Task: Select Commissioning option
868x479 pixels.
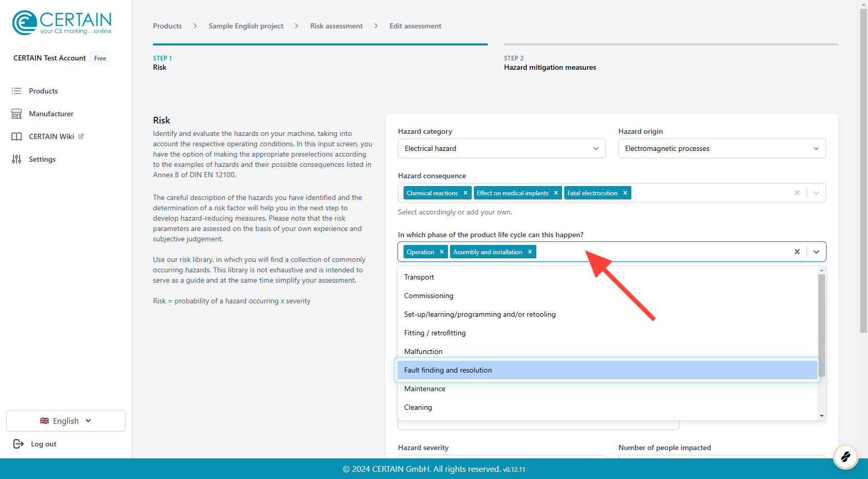Action: pyautogui.click(x=608, y=296)
